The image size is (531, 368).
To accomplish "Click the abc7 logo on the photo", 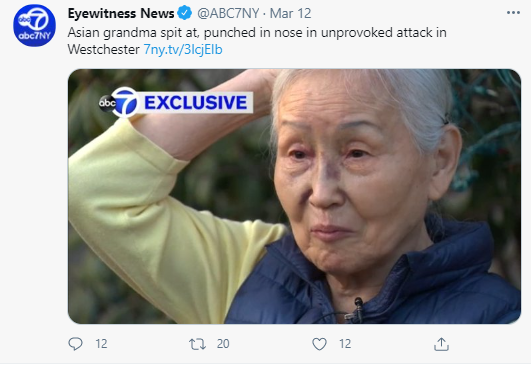I will [119, 102].
